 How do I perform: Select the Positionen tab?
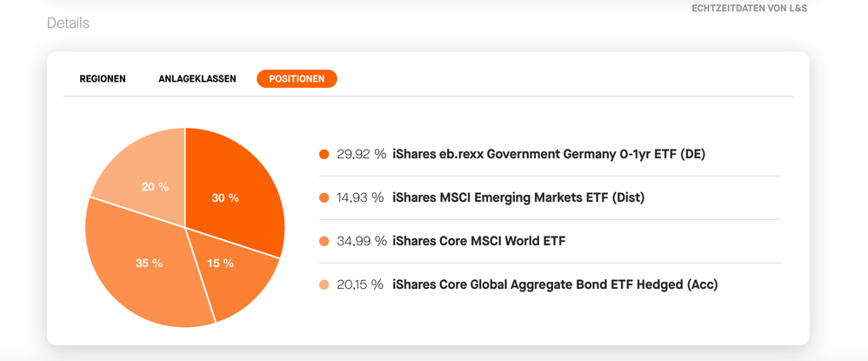[297, 79]
